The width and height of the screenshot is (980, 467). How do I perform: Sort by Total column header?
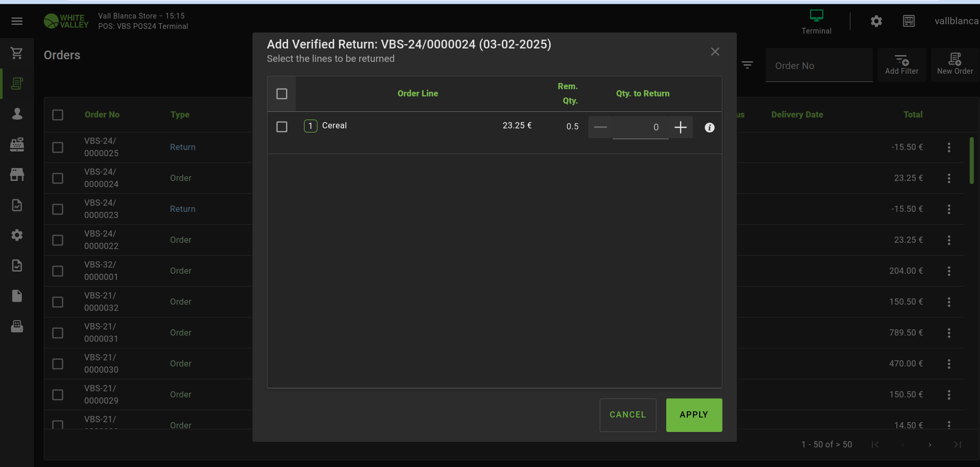913,114
